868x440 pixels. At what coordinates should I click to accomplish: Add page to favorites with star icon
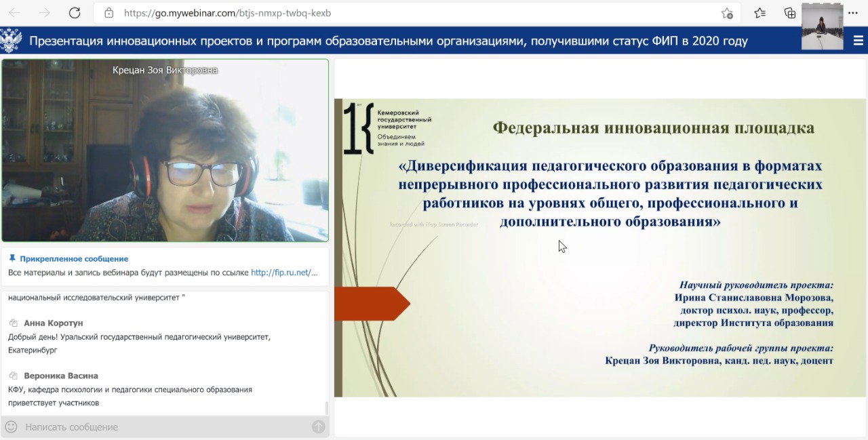(727, 13)
